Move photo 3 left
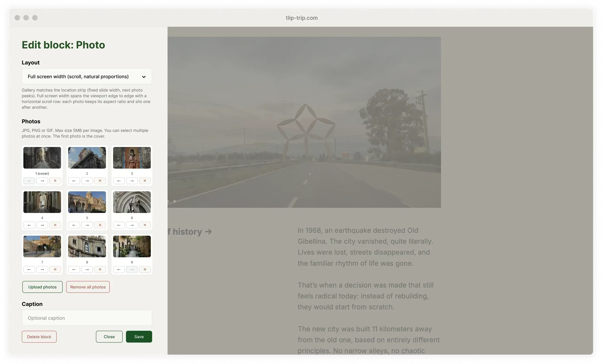 (x=119, y=181)
